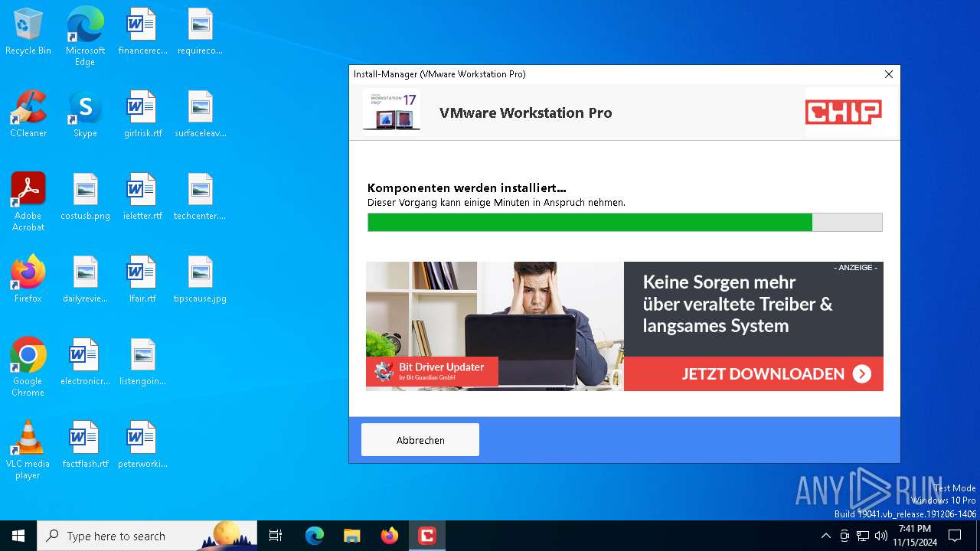Select the requireco image file icon
Screen dimensions: 980x551
point(200,32)
